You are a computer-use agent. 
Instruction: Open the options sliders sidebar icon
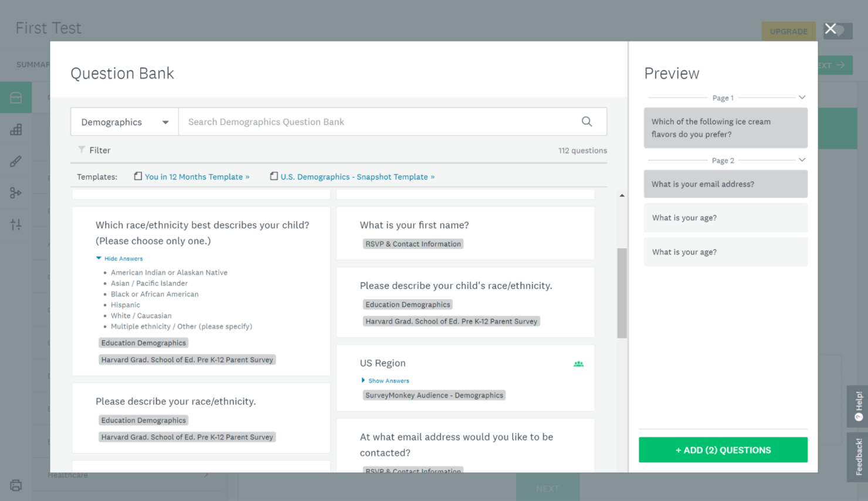point(16,224)
